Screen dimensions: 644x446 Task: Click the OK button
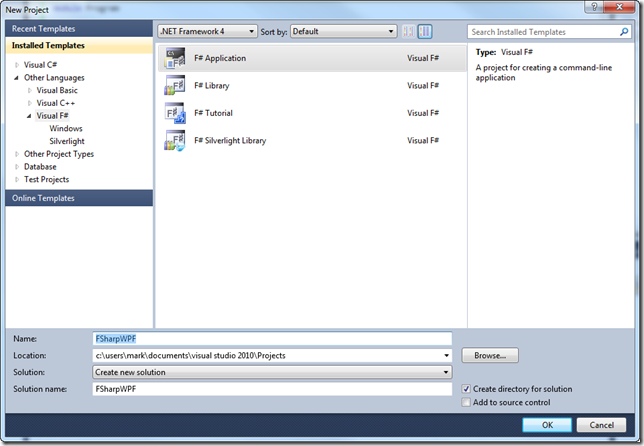point(547,425)
